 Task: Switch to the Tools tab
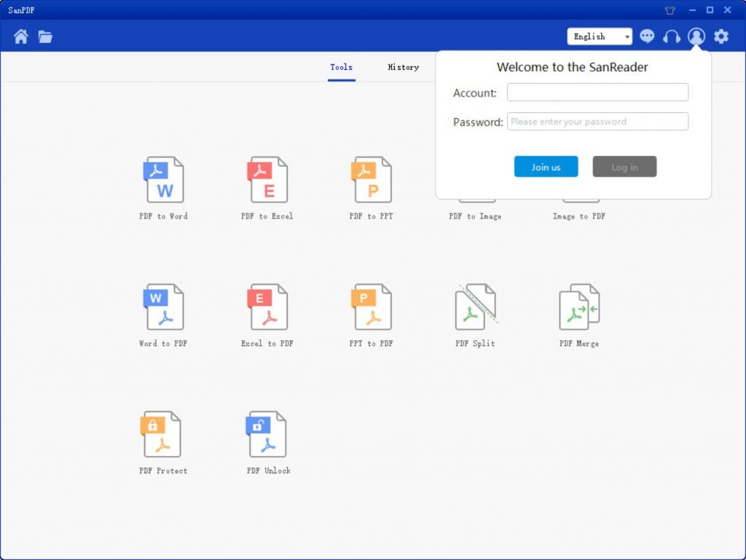(341, 68)
